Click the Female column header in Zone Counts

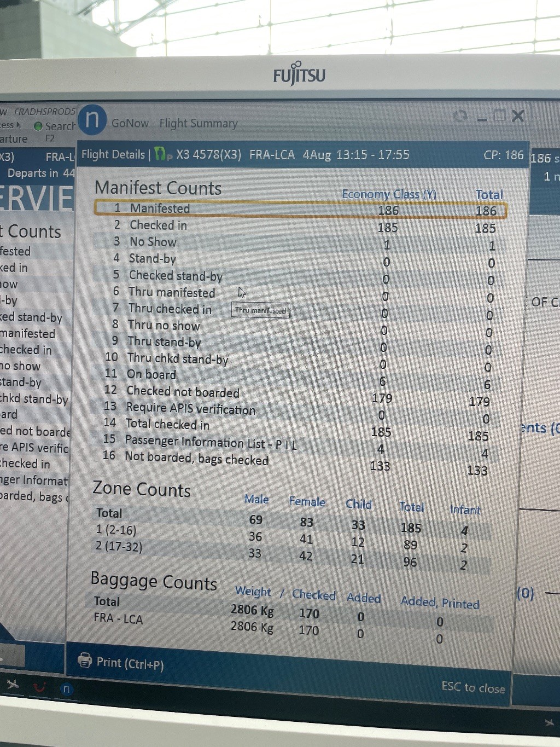307,502
